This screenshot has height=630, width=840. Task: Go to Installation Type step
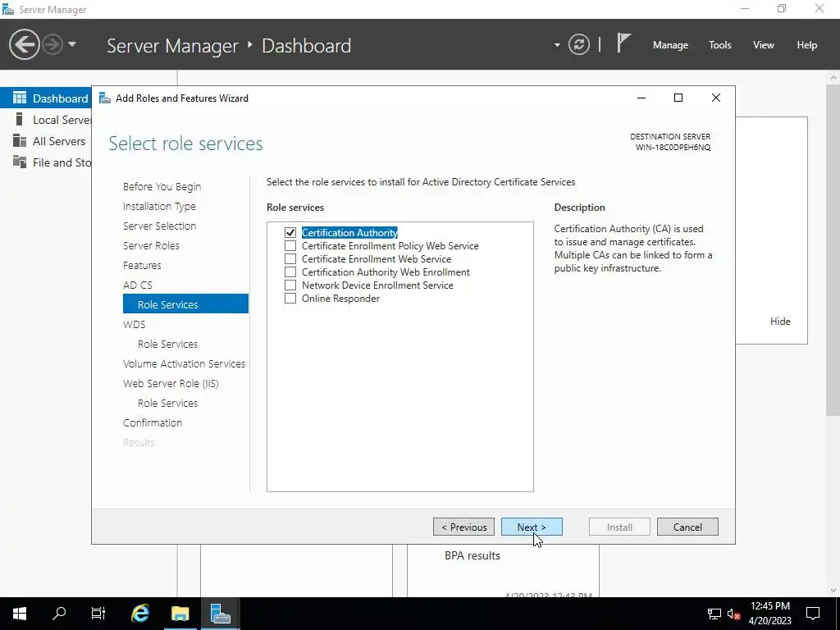[159, 206]
